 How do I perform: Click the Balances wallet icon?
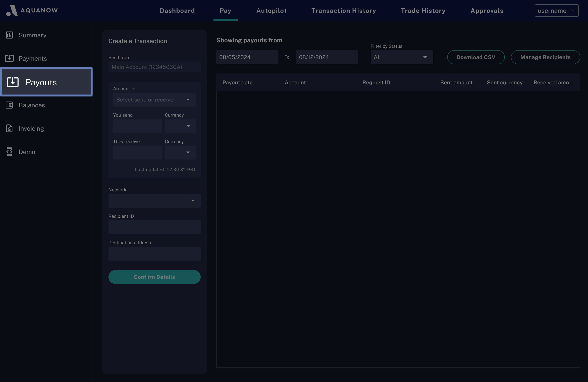(9, 105)
